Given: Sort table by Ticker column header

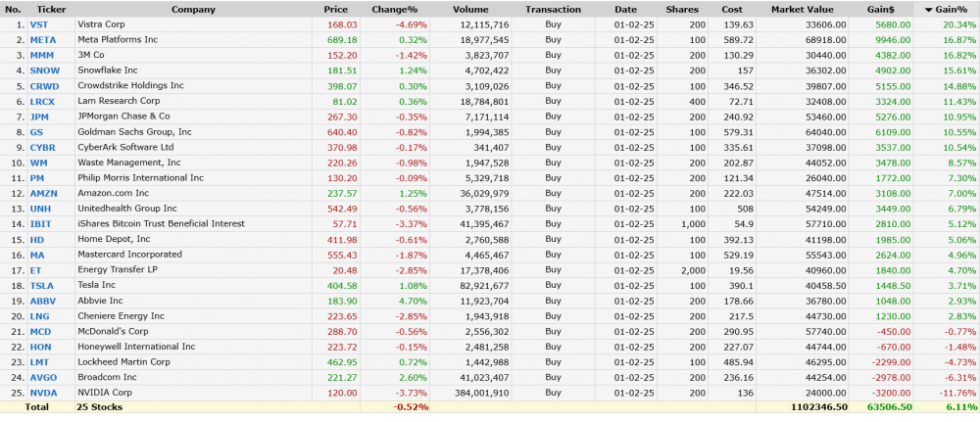Looking at the screenshot, I should (51, 9).
